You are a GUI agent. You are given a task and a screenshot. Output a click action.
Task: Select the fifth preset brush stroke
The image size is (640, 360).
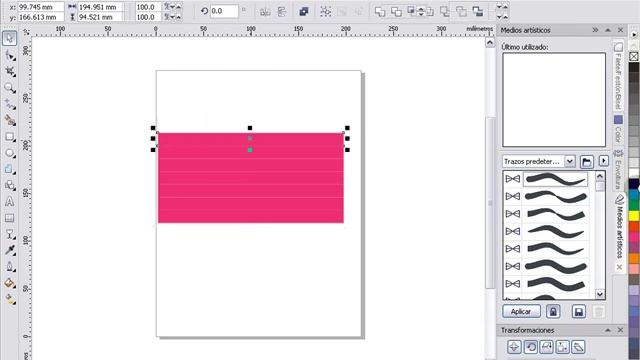point(556,249)
